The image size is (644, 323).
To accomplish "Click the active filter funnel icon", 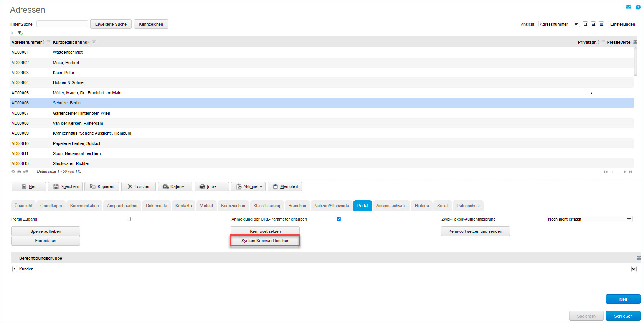I will 20,33.
